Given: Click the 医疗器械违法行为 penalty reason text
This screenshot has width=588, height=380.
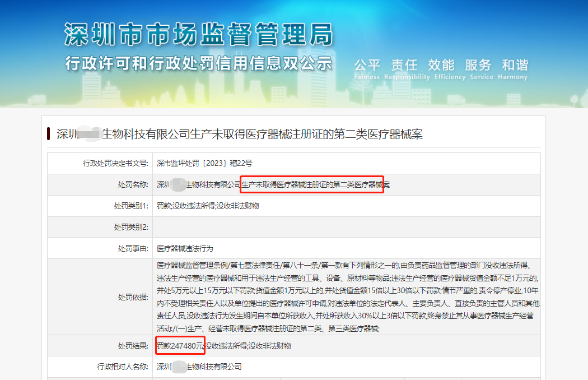Looking at the screenshot, I should point(185,248).
